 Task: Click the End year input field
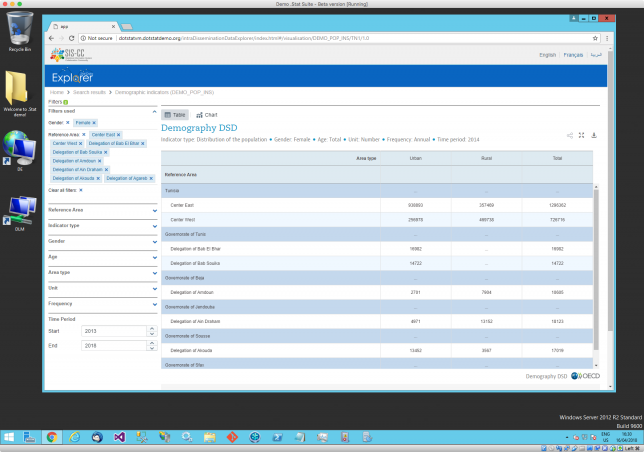coord(114,346)
